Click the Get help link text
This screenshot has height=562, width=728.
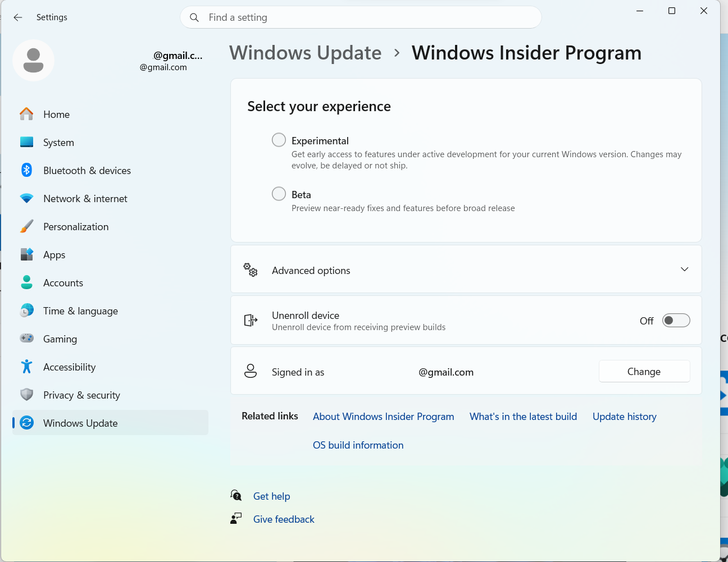click(x=272, y=496)
